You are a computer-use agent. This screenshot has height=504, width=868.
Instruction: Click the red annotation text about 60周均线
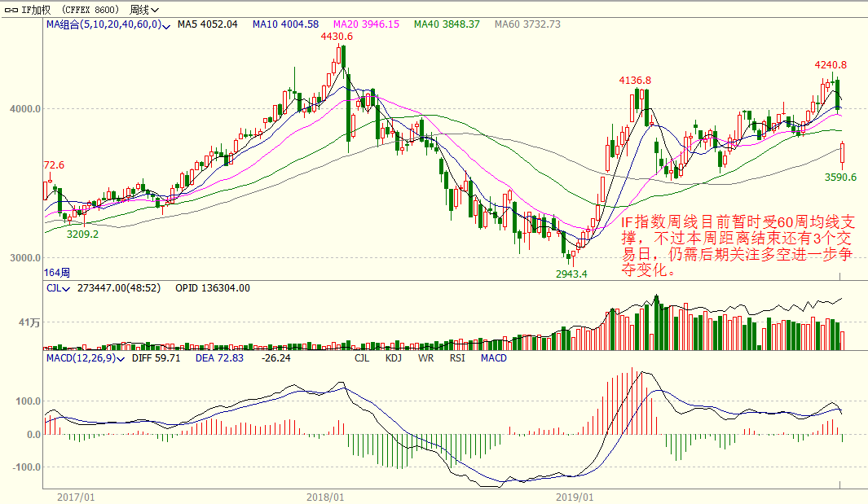pyautogui.click(x=738, y=246)
